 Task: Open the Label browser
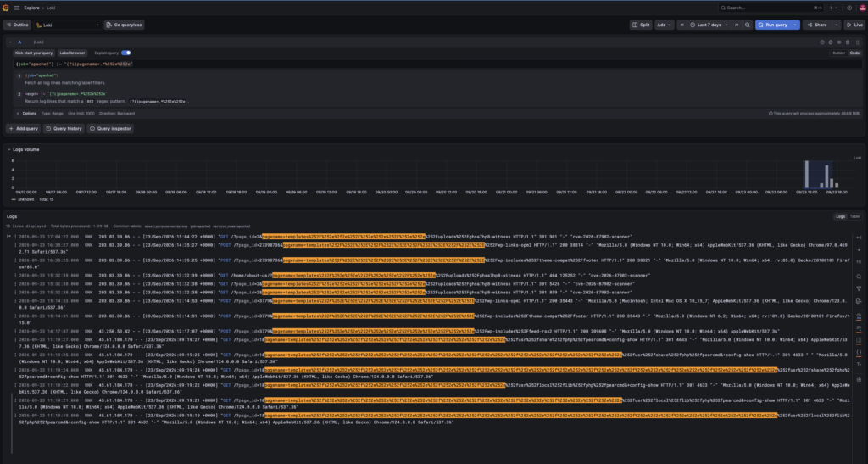point(73,53)
